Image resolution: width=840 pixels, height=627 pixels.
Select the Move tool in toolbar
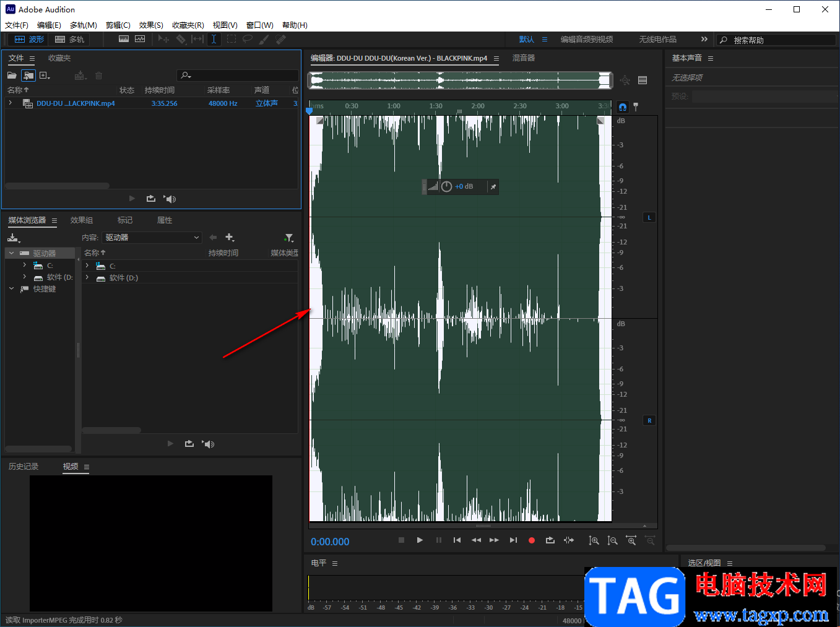click(x=163, y=39)
